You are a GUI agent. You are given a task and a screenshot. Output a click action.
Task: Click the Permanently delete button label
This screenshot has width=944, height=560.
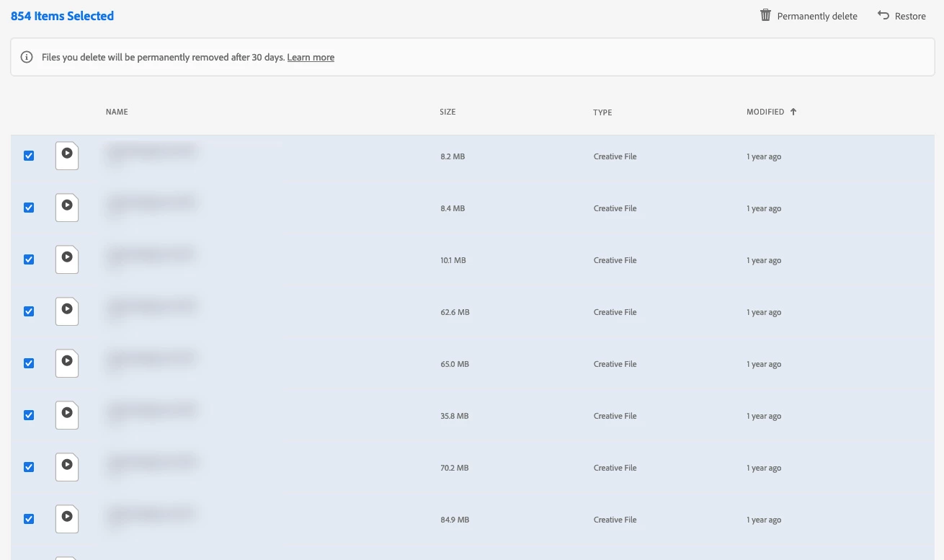click(x=817, y=16)
